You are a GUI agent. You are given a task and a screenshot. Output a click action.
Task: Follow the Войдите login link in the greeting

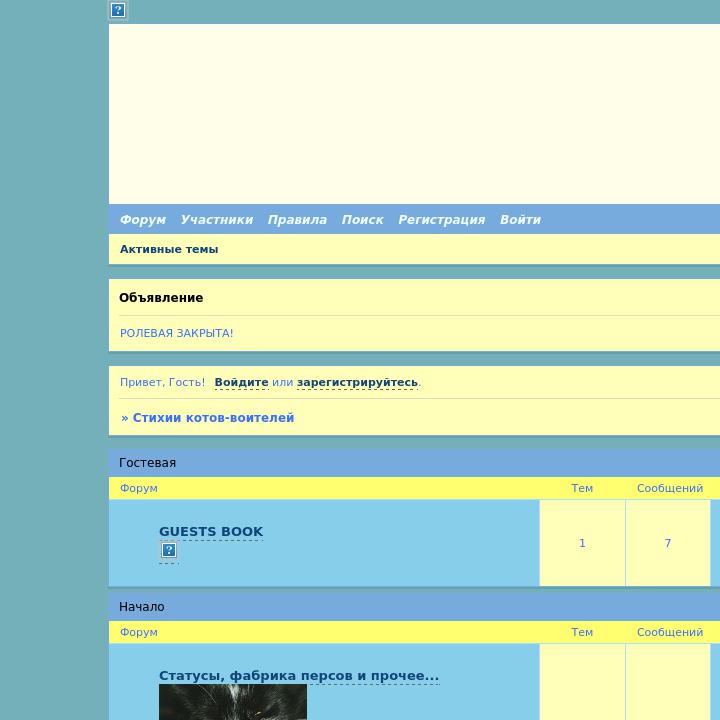[x=242, y=382]
